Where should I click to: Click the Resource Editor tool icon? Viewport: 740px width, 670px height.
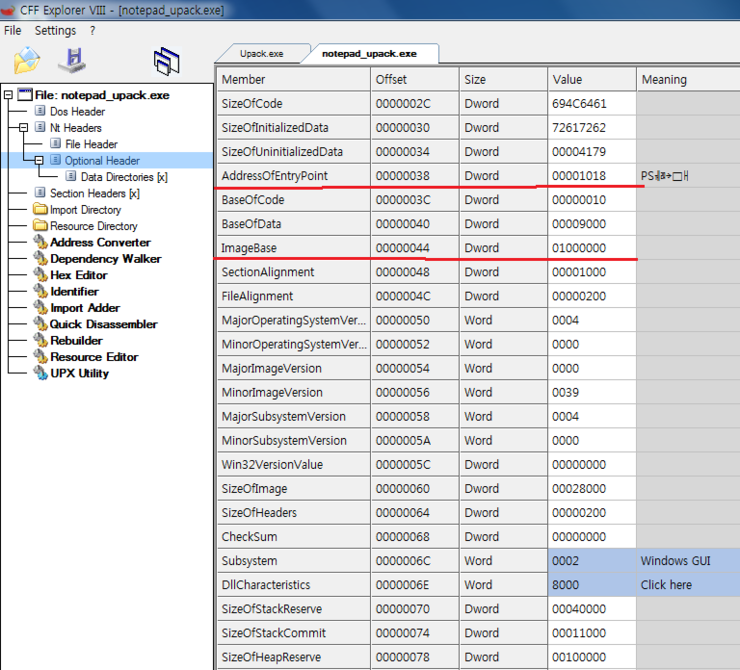(x=41, y=356)
